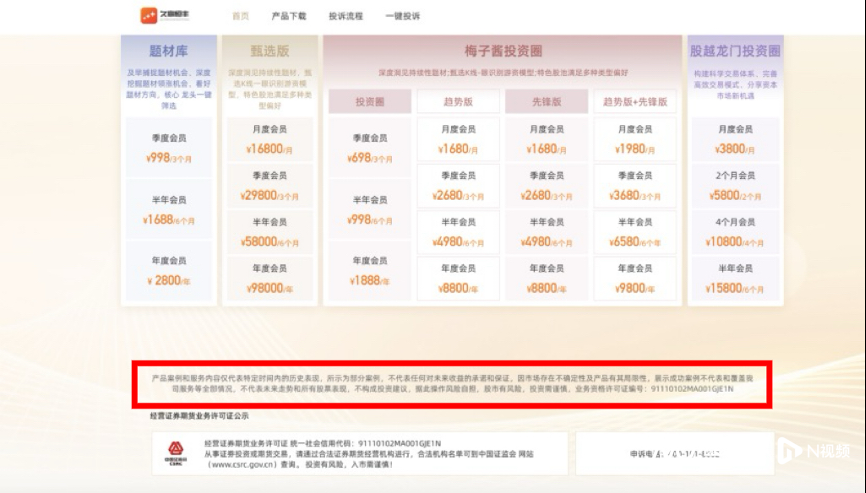866x493 pixels.
Task: Pick 股越龙门 半年会员 ¥15800 plan
Action: (736, 279)
